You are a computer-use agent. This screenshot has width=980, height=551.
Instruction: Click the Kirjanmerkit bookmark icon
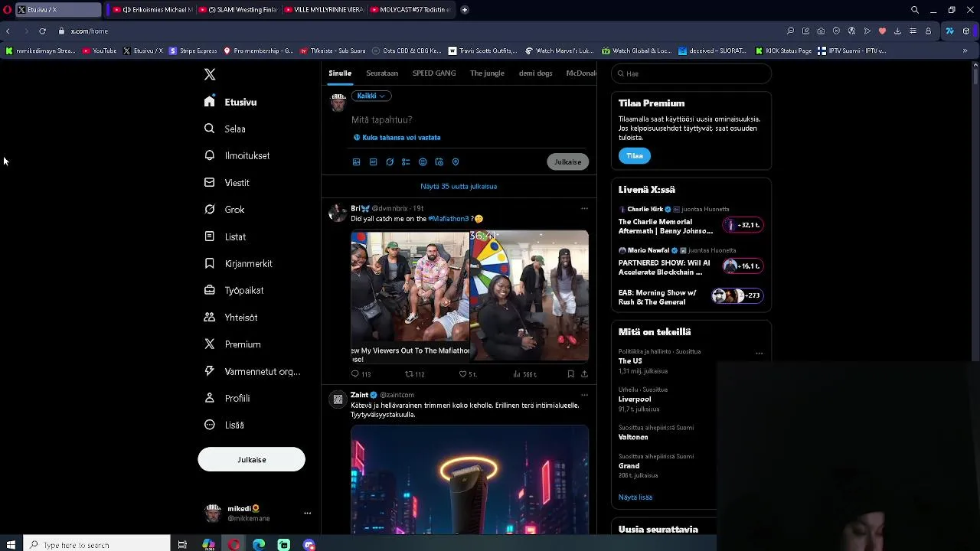pyautogui.click(x=209, y=263)
